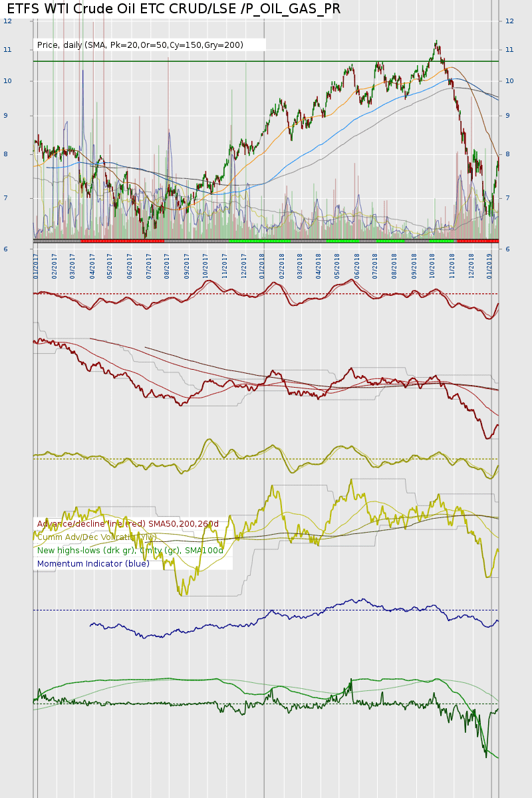
Task: Click the green horizontal resistance line
Action: [266, 61]
